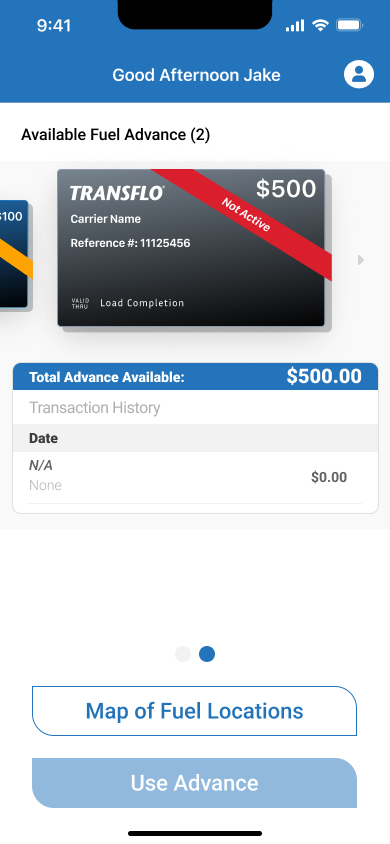Tap the Valid Thru label icon
The height and width of the screenshot is (844, 390).
pyautogui.click(x=80, y=303)
